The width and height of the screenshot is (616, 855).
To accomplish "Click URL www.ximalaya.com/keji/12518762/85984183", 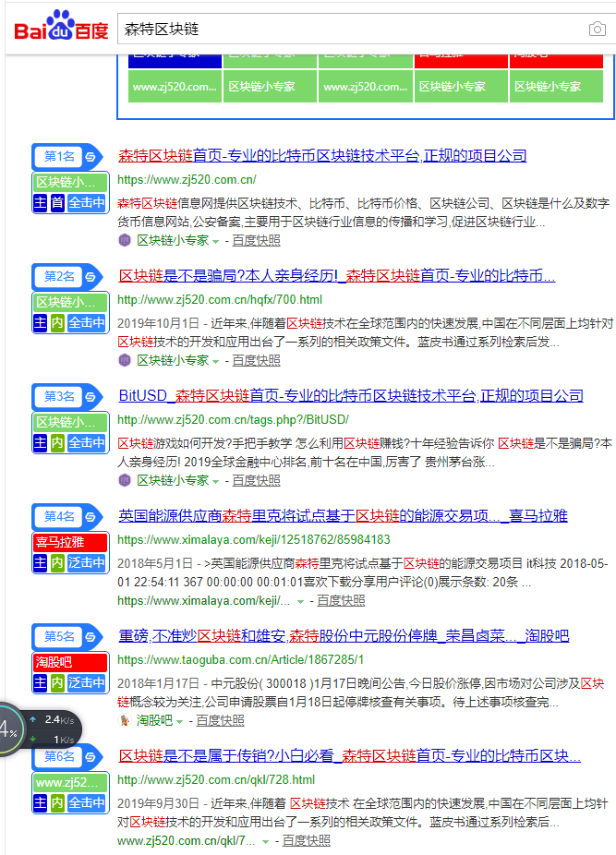I will tap(254, 540).
